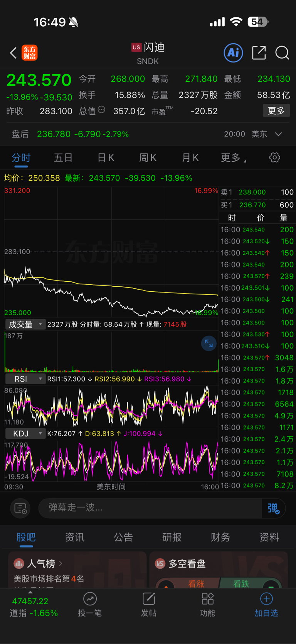This screenshot has width=296, height=644.
Task: Toggle the 弹 danmaku switch
Action: [x=274, y=508]
